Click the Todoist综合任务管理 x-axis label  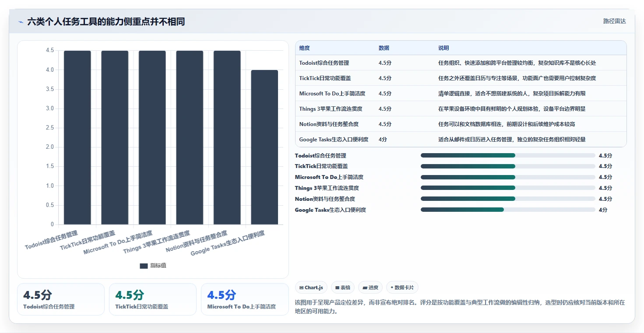coord(51,239)
